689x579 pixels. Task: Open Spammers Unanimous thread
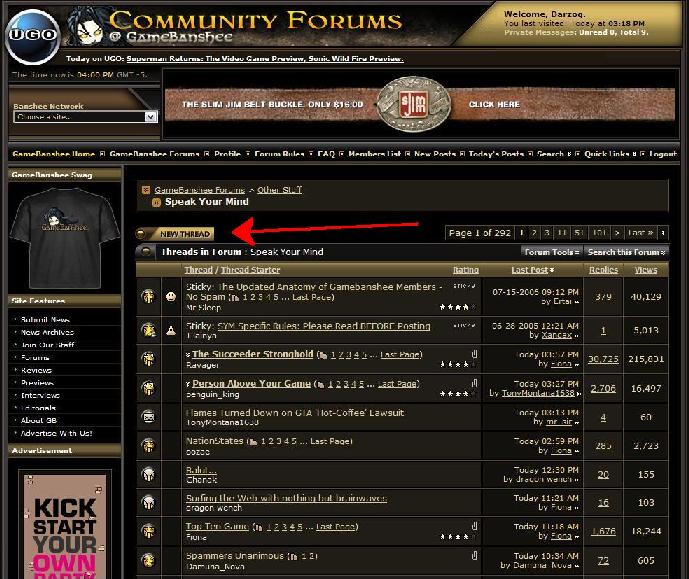235,556
